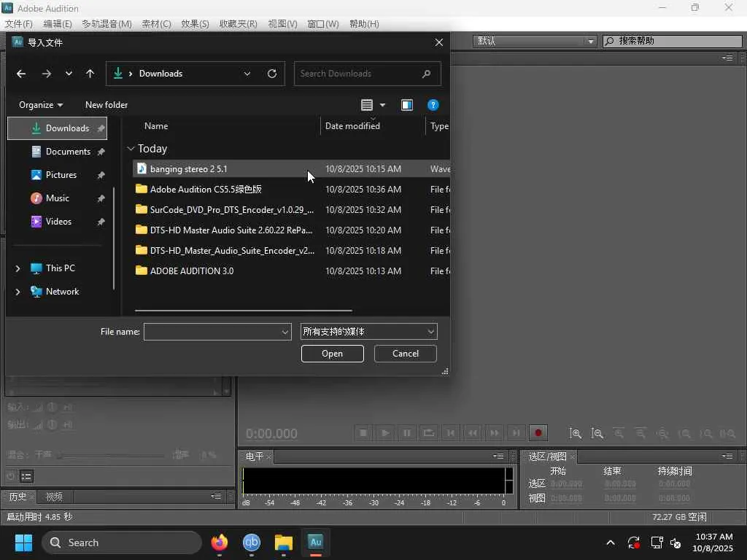The image size is (747, 560).
Task: Open the 多轨混音(M) menu
Action: pos(107,24)
